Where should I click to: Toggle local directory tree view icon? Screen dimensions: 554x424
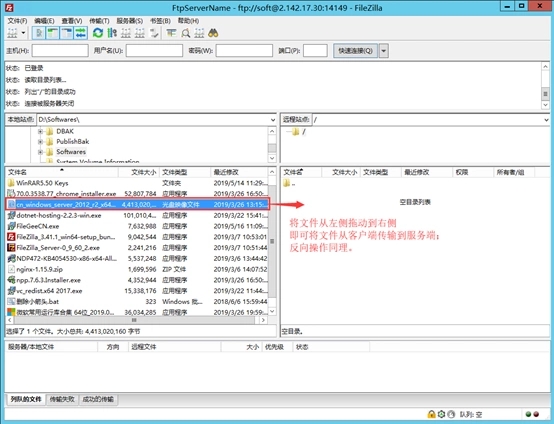pos(53,33)
